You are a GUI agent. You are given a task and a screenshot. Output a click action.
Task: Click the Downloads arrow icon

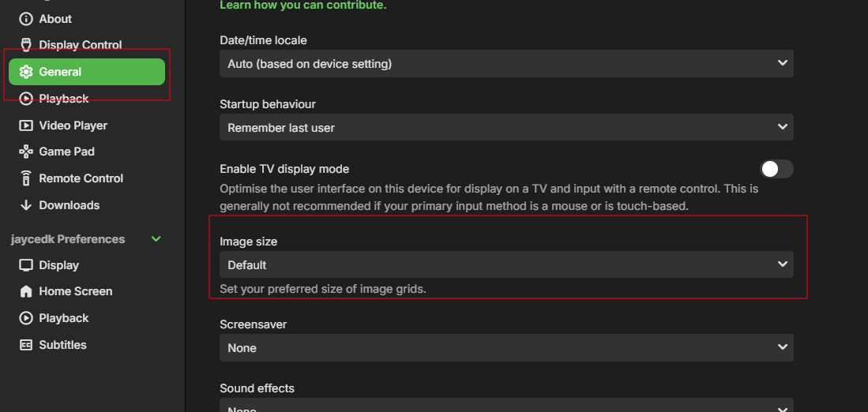pos(25,205)
